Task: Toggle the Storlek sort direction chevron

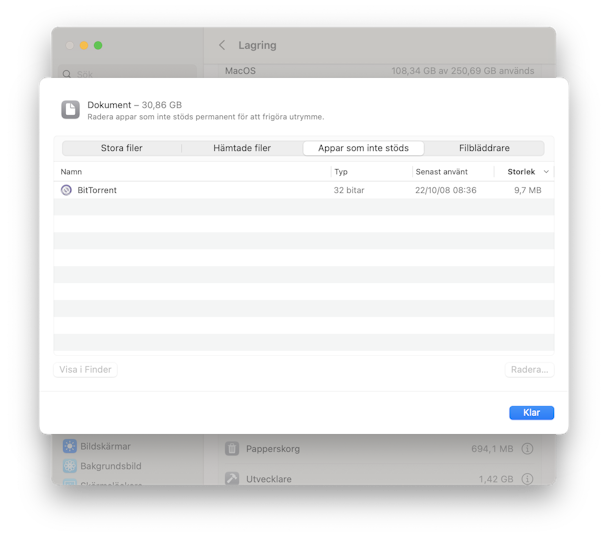Action: click(x=546, y=172)
